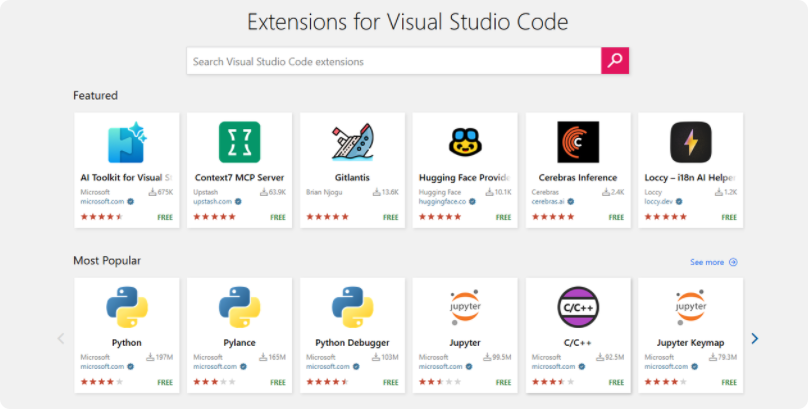Visit huggingface.co publisher domain link

click(442, 201)
